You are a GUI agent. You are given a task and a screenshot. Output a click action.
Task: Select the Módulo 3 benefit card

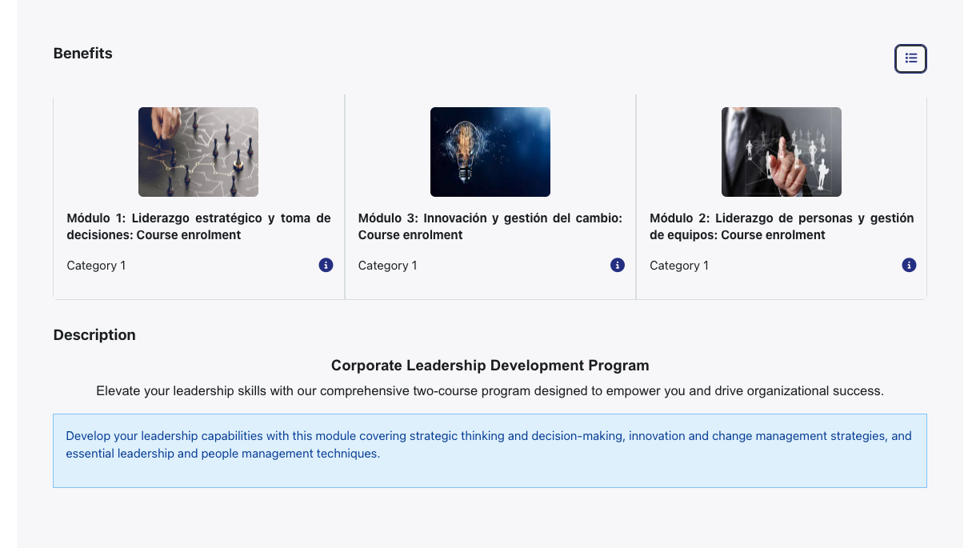click(x=490, y=197)
